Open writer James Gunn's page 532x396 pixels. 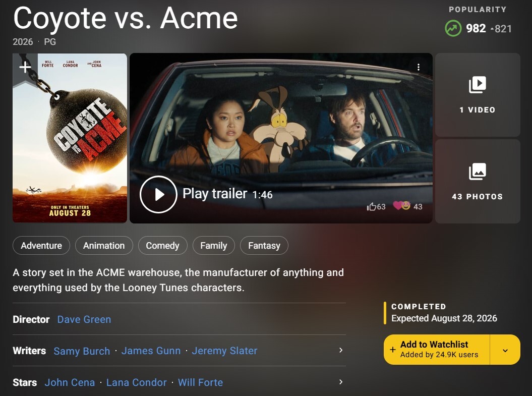click(151, 351)
